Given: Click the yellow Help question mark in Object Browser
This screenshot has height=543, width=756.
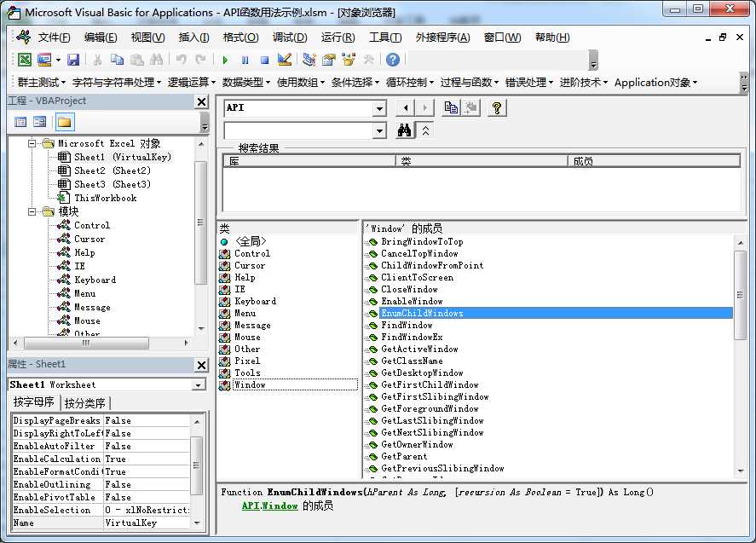Looking at the screenshot, I should click(497, 108).
